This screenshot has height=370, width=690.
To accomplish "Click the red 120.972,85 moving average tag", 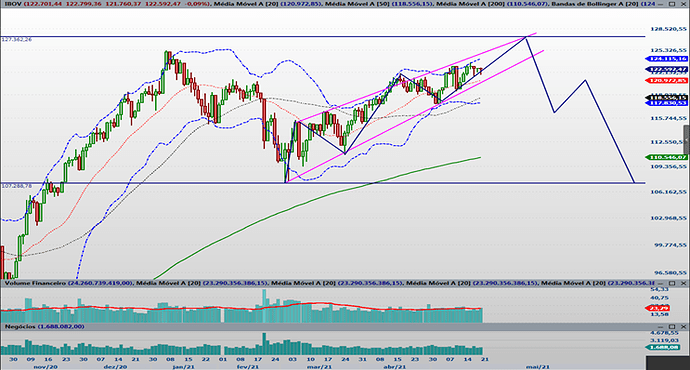I will (x=666, y=81).
